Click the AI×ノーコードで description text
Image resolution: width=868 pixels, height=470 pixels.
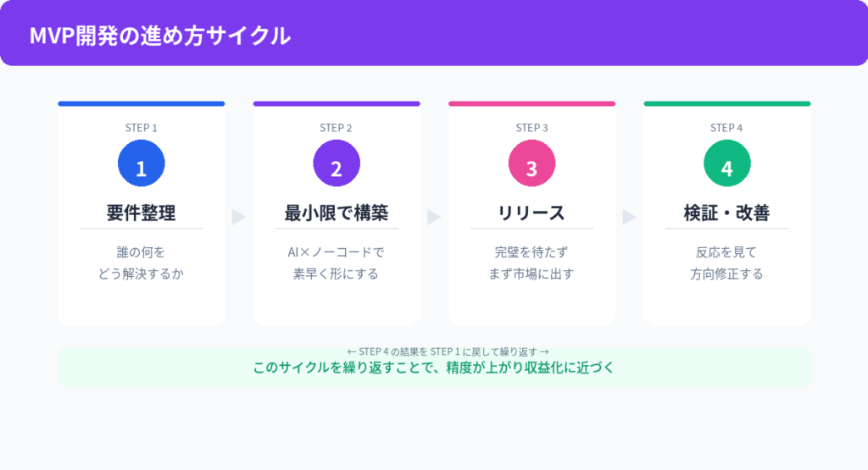coord(337,252)
